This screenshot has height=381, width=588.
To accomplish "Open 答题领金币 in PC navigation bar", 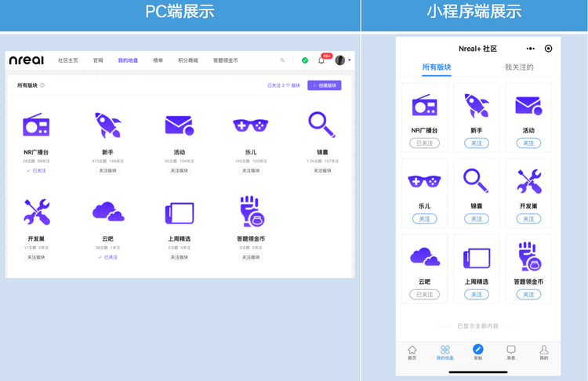I will click(x=225, y=60).
